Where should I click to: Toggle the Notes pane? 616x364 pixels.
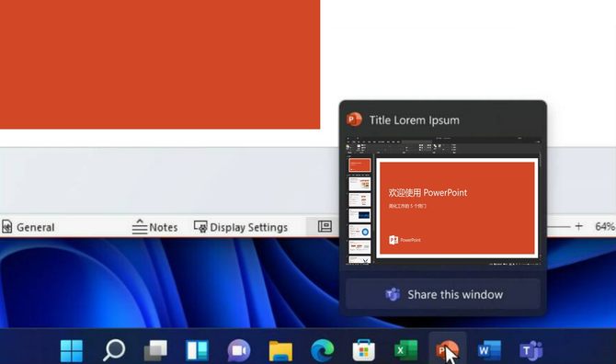point(154,227)
